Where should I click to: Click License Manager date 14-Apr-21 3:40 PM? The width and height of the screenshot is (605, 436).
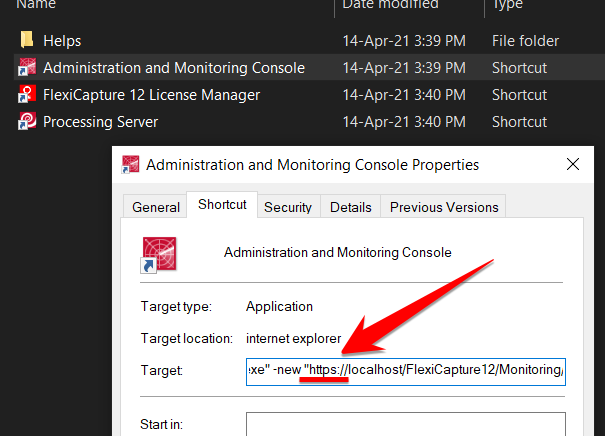point(404,95)
